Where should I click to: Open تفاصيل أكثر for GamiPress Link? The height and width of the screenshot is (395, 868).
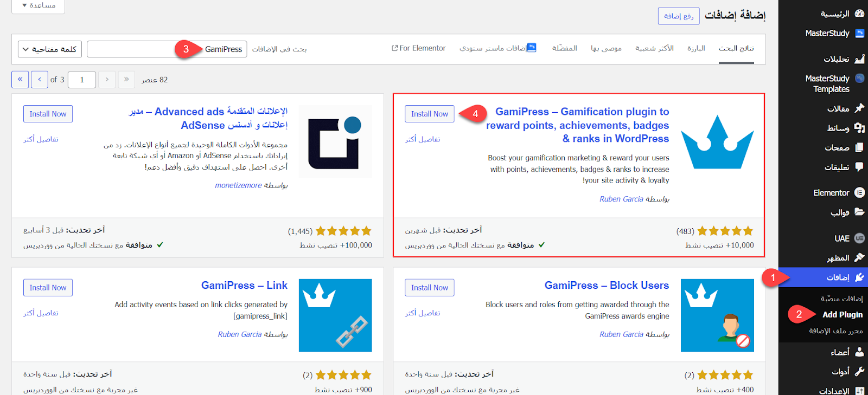tap(41, 313)
